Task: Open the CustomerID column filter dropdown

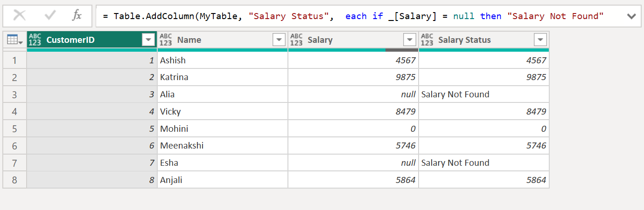Action: 148,40
